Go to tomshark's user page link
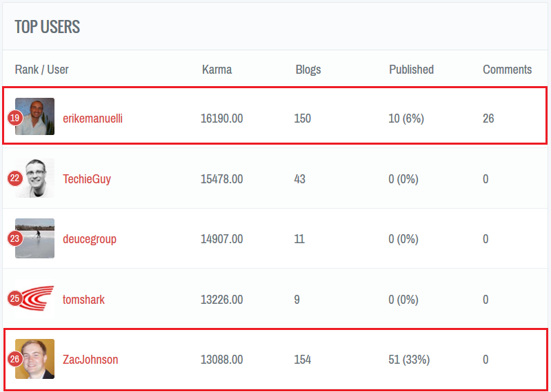 point(83,300)
